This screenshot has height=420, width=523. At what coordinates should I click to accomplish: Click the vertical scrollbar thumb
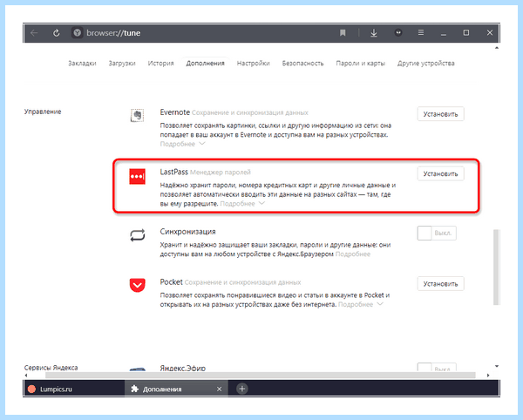pos(496,267)
